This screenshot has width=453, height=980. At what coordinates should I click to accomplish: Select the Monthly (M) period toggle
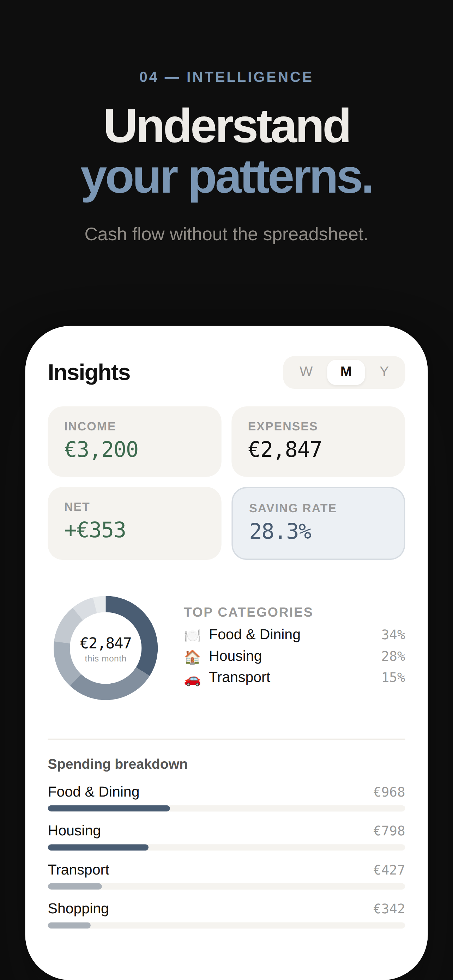(x=346, y=372)
